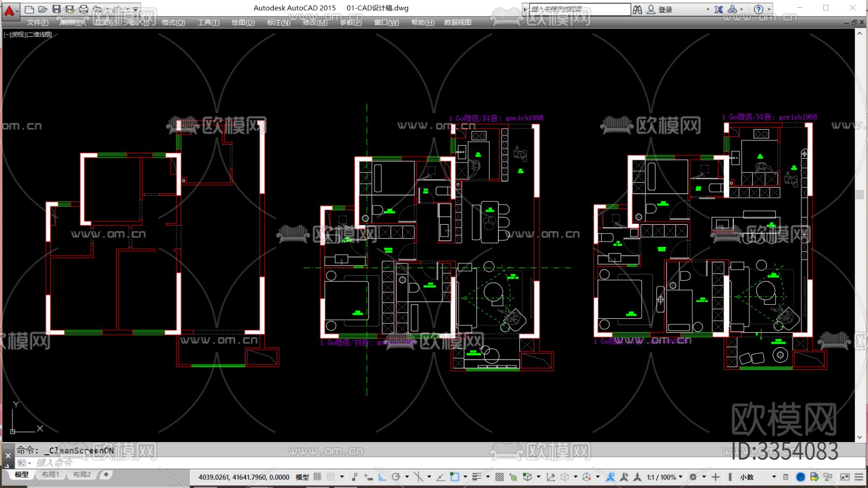The width and height of the screenshot is (868, 488).
Task: Toggle transparency checkered icon
Action: [x=499, y=477]
